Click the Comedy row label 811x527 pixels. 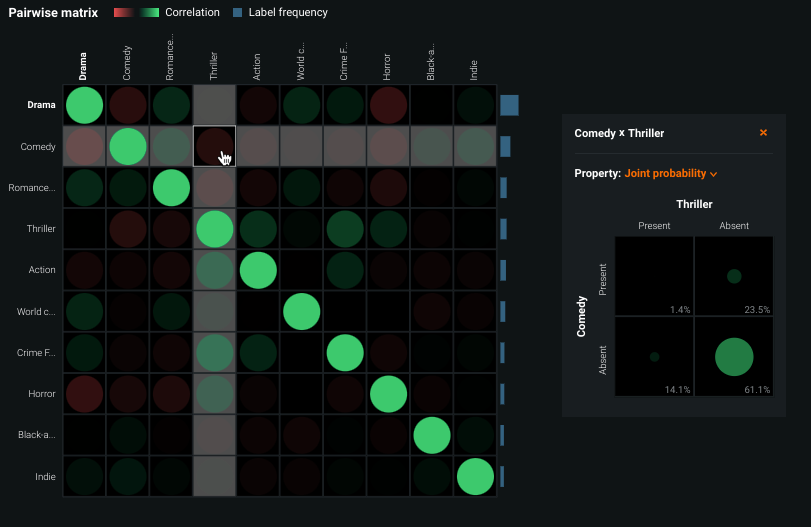pyautogui.click(x=38, y=147)
